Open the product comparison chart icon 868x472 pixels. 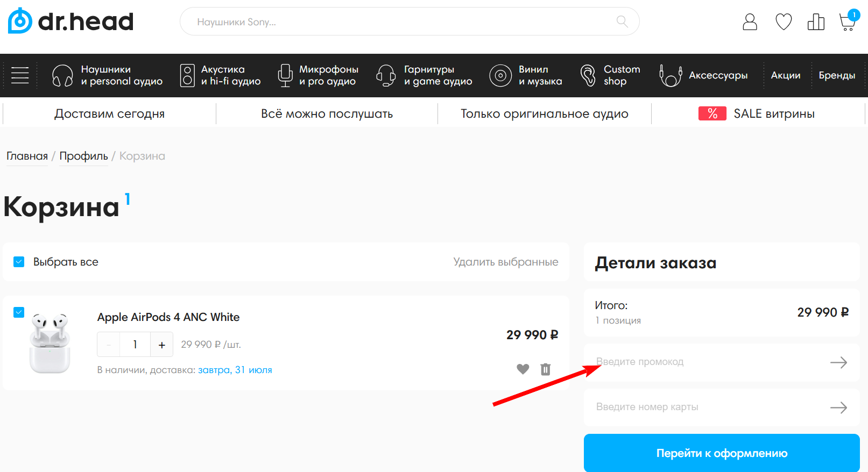tap(816, 22)
